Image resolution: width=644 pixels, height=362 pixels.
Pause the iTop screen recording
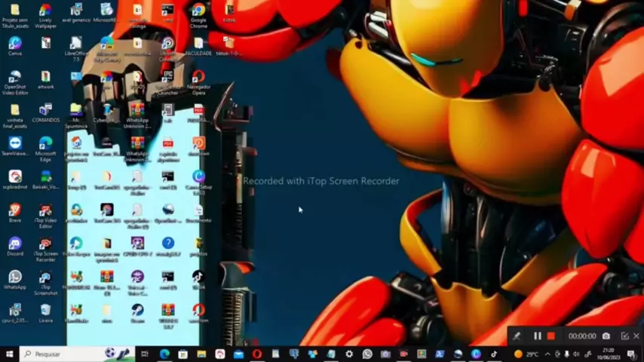(x=537, y=336)
